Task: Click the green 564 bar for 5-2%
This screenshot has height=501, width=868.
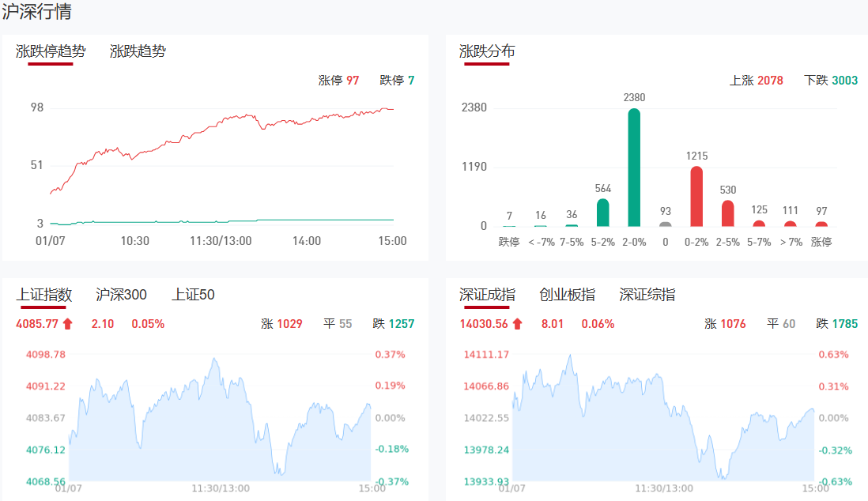Action: coord(602,212)
